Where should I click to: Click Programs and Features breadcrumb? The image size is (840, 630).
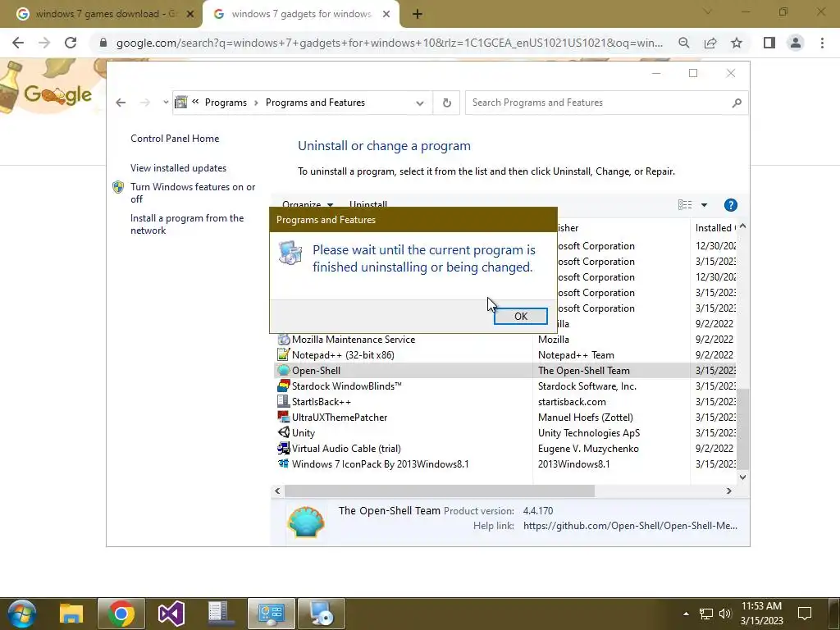pyautogui.click(x=315, y=103)
